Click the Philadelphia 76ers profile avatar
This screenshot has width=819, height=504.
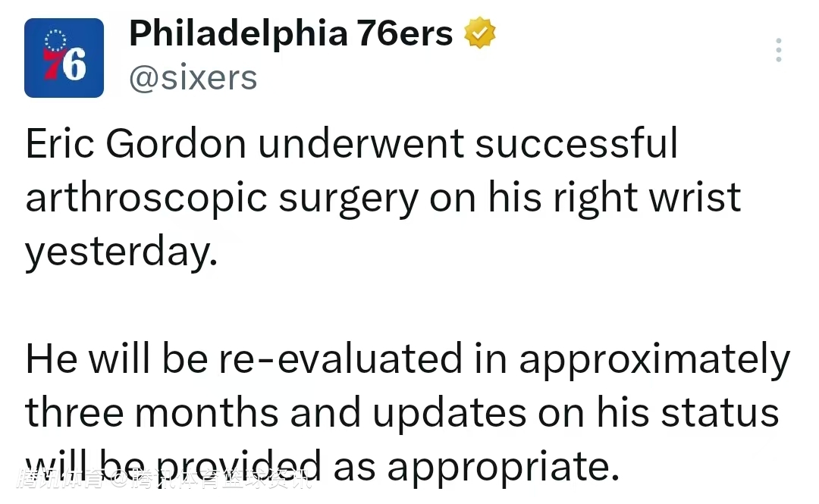(64, 58)
